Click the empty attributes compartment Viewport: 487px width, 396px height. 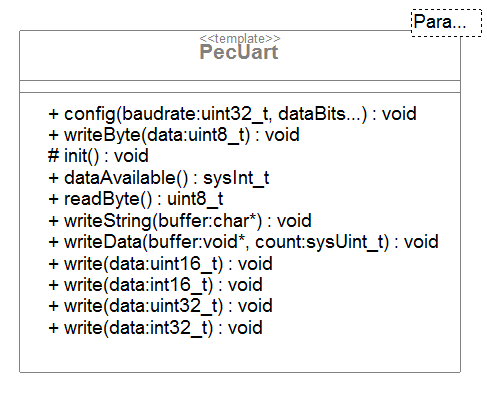240,86
